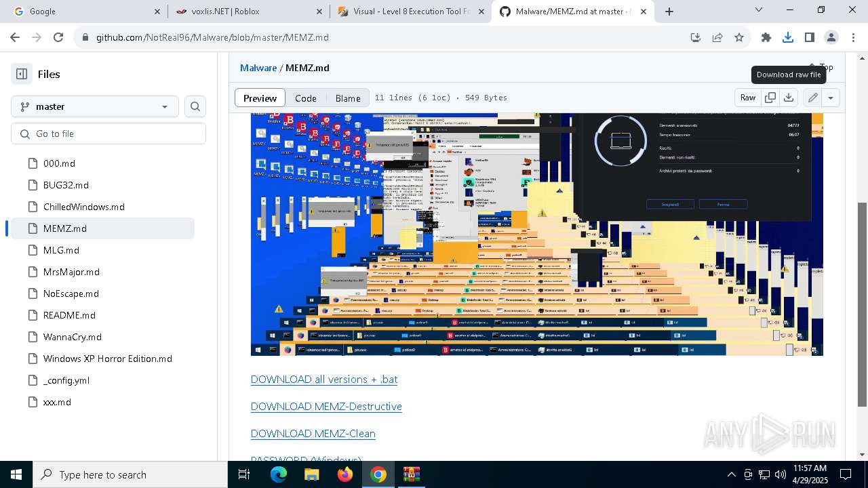
Task: Close the Google tab
Action: point(157,12)
